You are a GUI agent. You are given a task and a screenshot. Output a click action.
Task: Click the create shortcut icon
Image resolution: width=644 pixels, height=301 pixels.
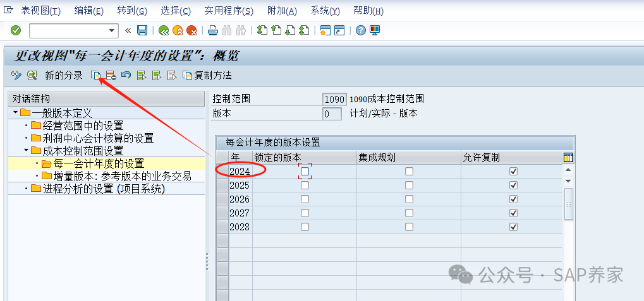point(339,30)
